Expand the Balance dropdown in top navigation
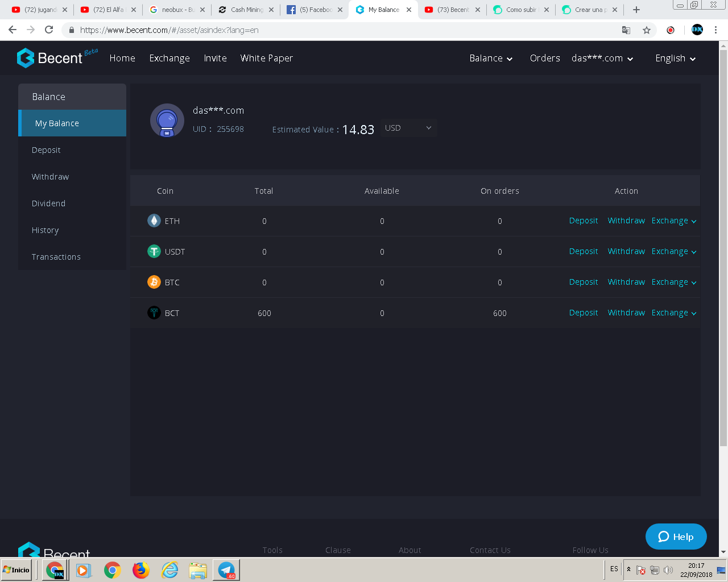Viewport: 728px width, 582px height. pos(491,58)
